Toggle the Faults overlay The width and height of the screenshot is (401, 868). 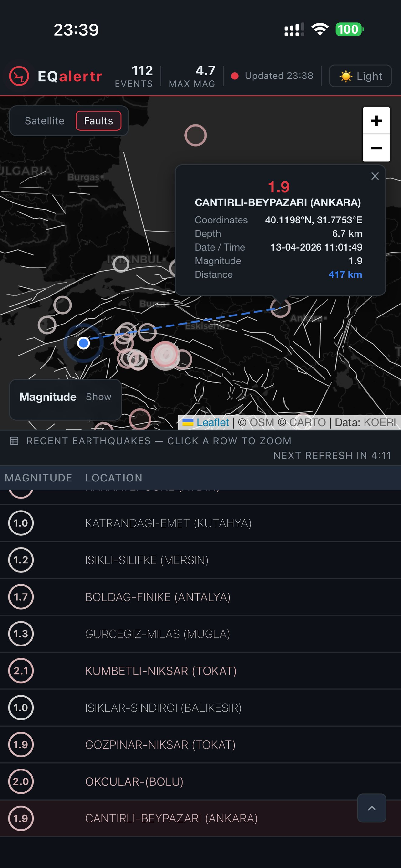click(98, 121)
